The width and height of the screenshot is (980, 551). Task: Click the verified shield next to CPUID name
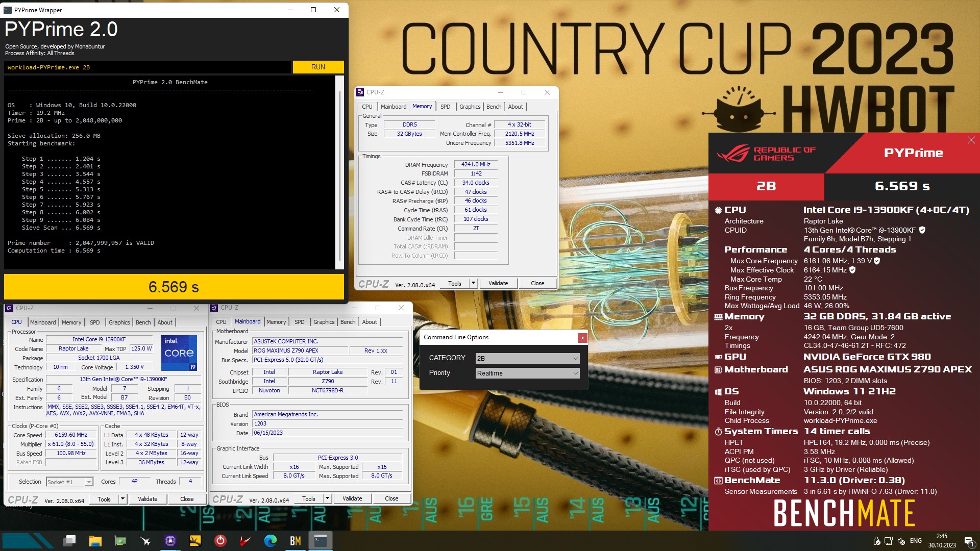[922, 230]
